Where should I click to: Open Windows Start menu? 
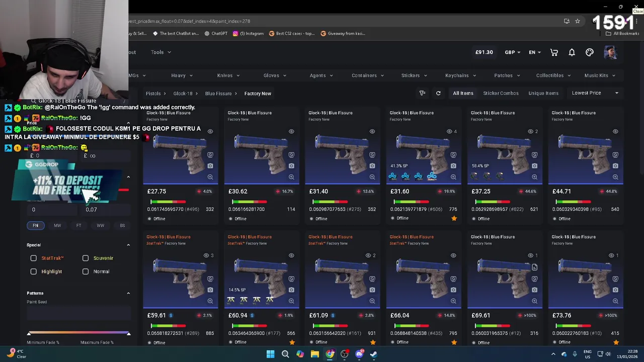click(x=270, y=354)
